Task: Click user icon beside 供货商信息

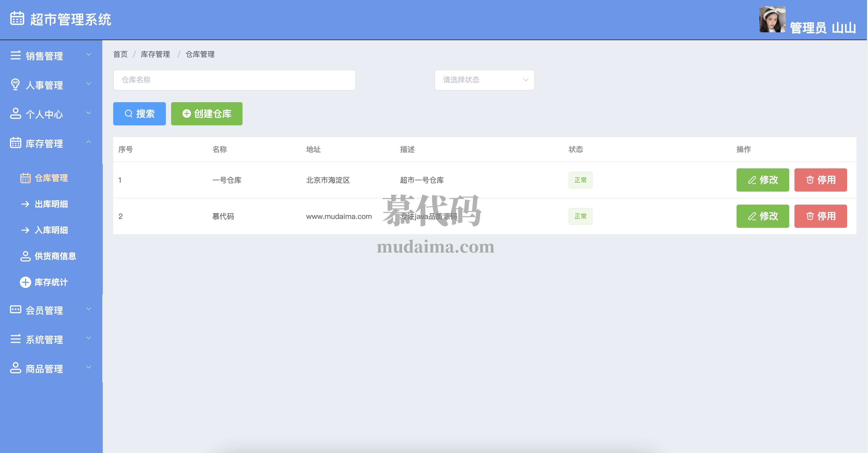Action: (25, 256)
